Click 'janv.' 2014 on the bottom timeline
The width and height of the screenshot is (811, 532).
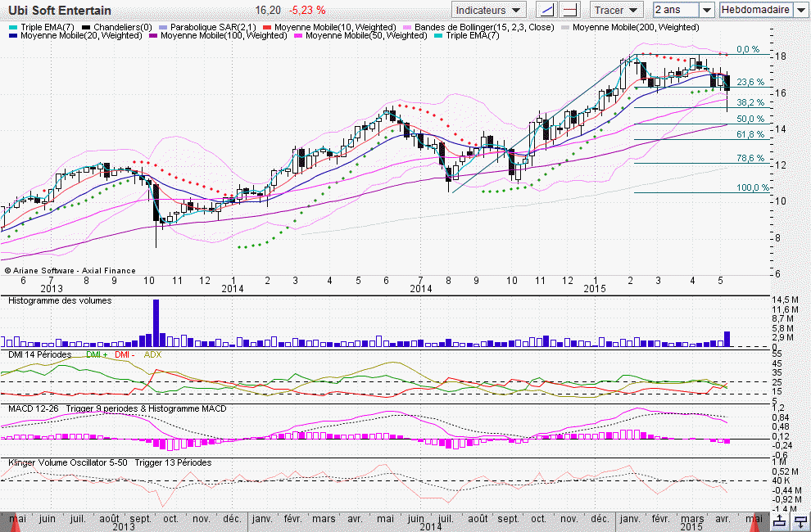pyautogui.click(x=261, y=519)
